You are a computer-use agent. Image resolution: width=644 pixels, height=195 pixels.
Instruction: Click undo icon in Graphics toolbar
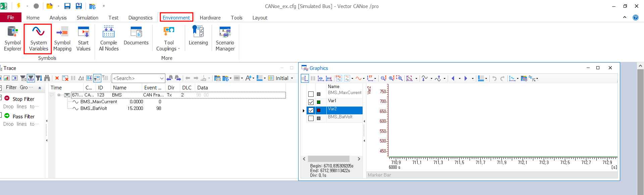(494, 78)
